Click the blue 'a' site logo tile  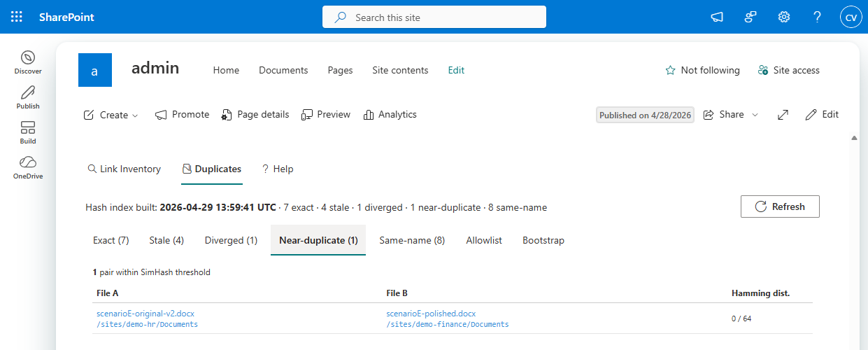(95, 70)
